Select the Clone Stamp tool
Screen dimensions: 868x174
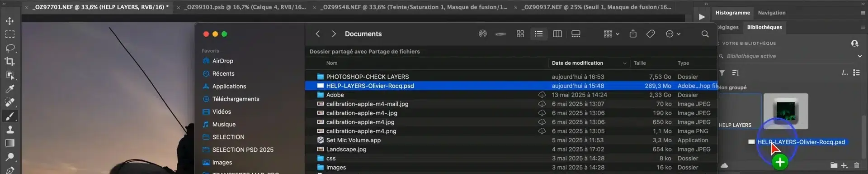point(9,130)
